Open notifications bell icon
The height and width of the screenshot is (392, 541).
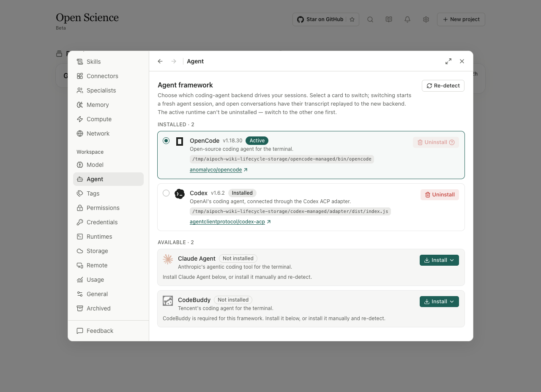(x=407, y=19)
